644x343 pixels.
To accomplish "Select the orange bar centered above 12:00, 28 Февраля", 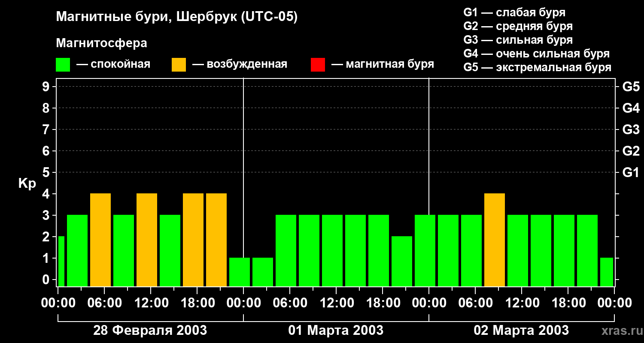I will pyautogui.click(x=147, y=240).
